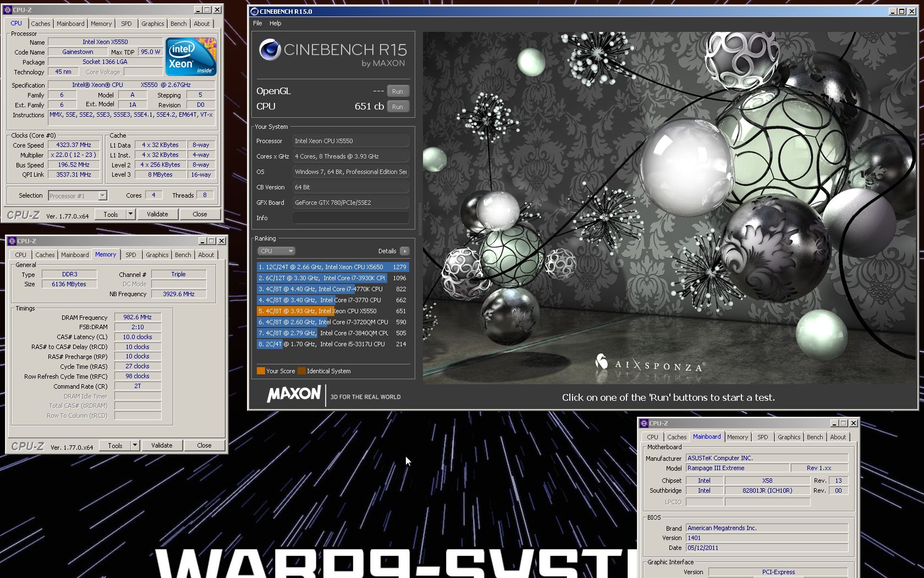Image resolution: width=924 pixels, height=578 pixels.
Task: Select Graphics tab in CPU-Z Mainboard window
Action: (789, 437)
